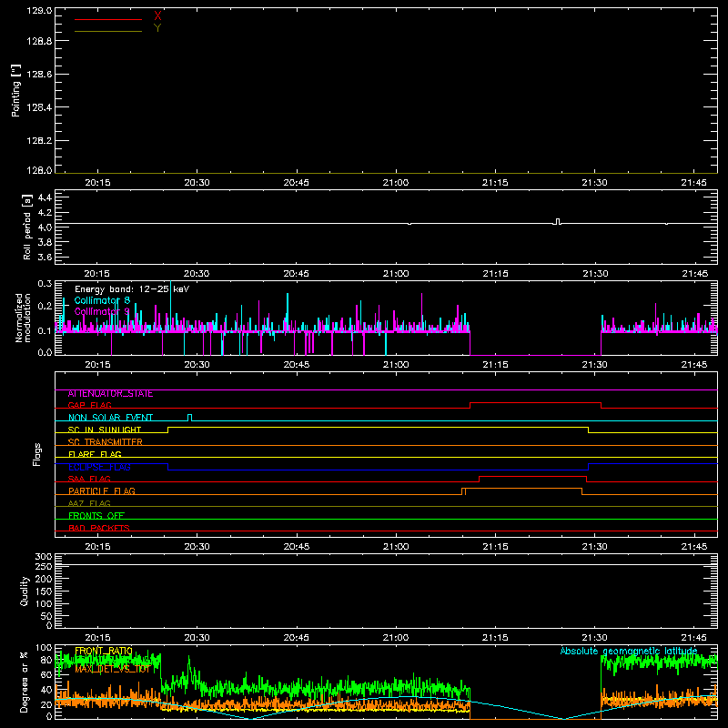
Task: Click the PARTICLE_FLAG label
Action: pos(102,491)
